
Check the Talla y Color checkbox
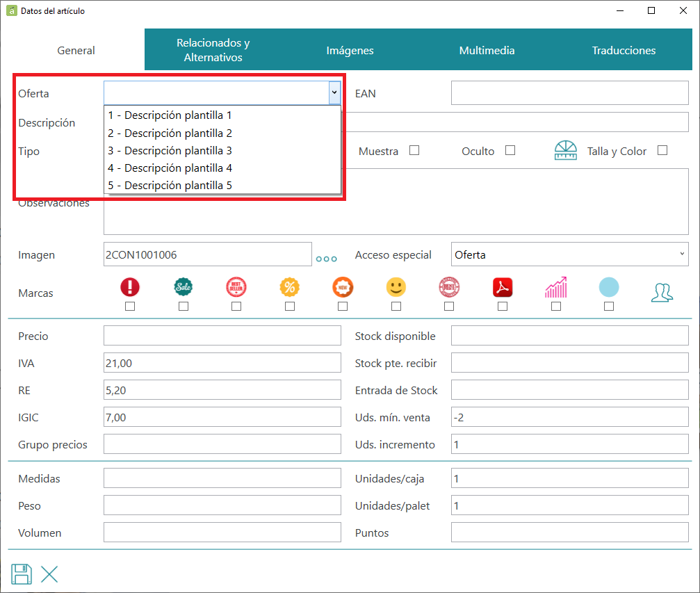(662, 150)
